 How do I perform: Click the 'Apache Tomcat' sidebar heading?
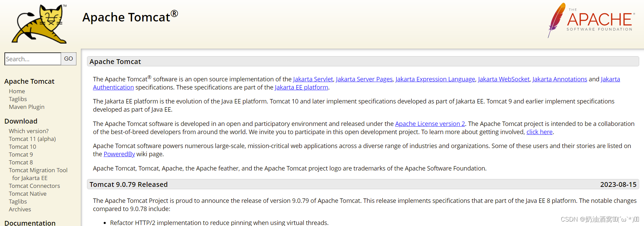(x=29, y=81)
